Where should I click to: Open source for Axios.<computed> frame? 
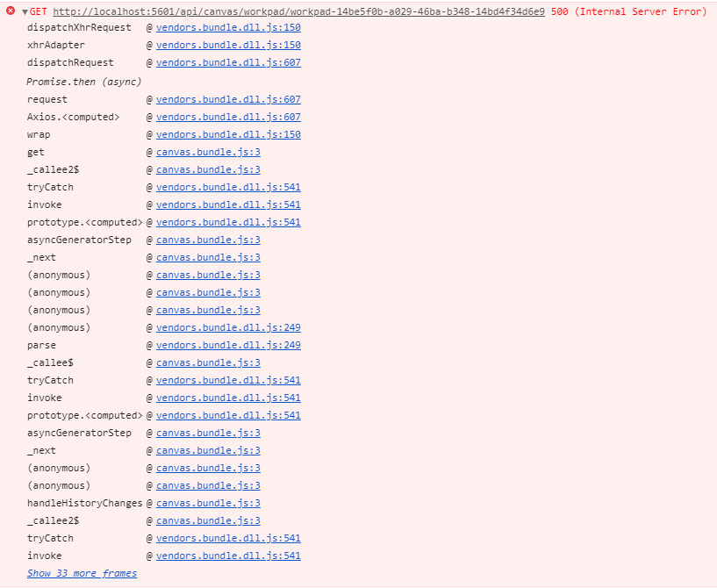click(x=229, y=117)
